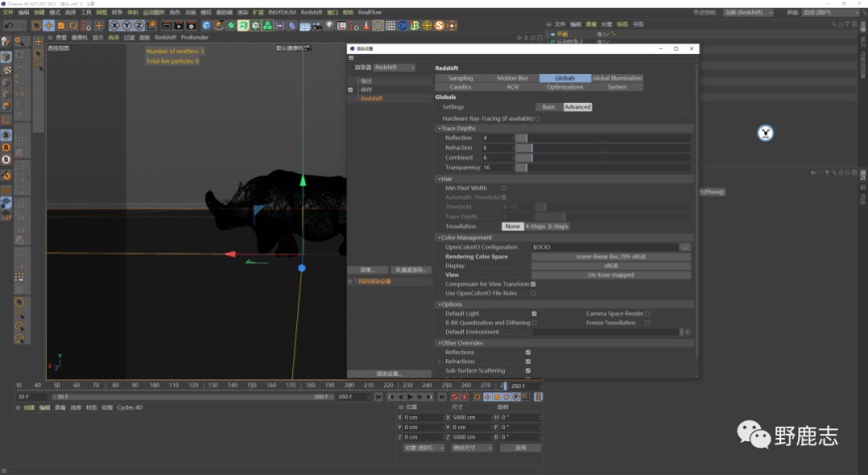Open the Render Settings hamburger menu icon
Screen dimensions: 868x475
351,58
